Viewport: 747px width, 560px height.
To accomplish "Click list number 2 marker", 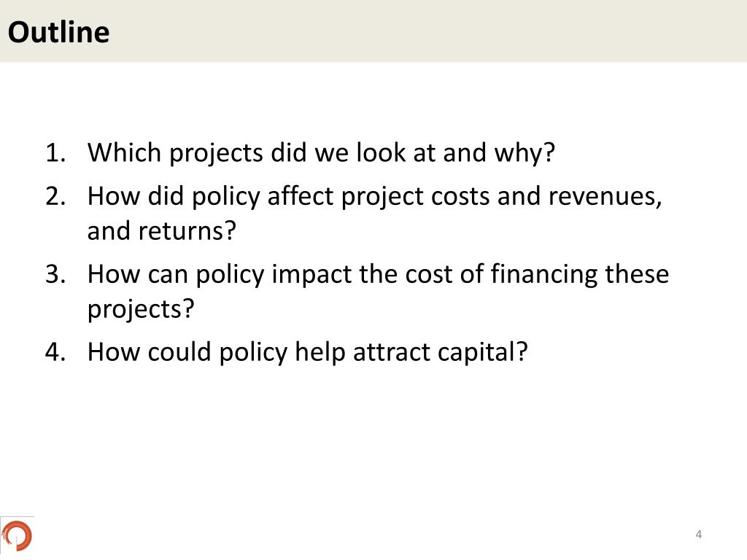I will coord(55,196).
